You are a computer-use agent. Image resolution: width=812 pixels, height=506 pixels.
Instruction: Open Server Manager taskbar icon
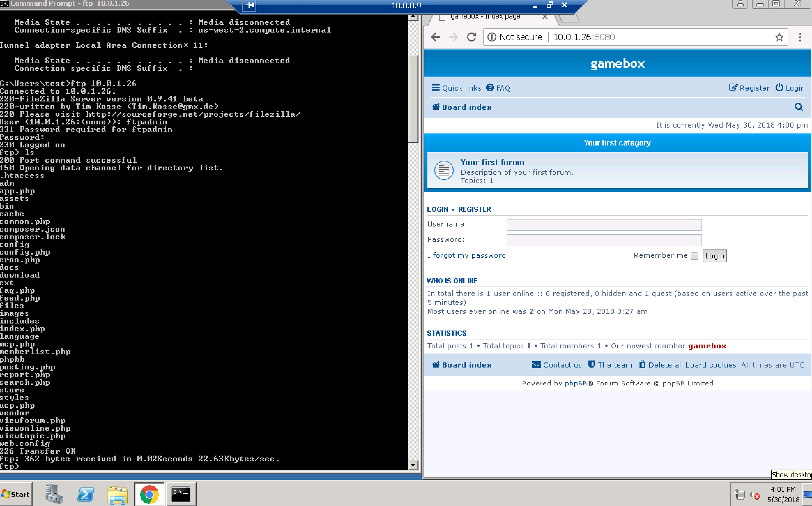click(54, 494)
